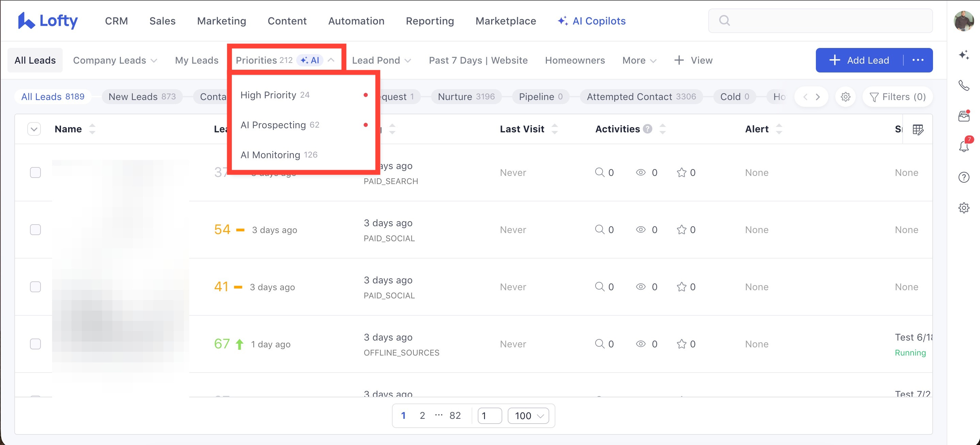Click the Add Lead button

click(x=860, y=60)
